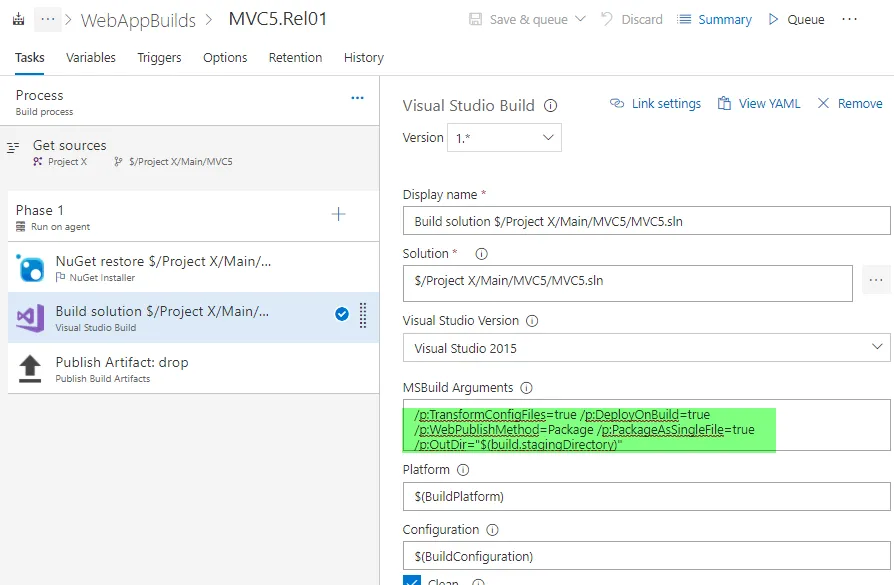894x585 pixels.
Task: Click the MSBuild Arguments text area
Action: [x=646, y=425]
